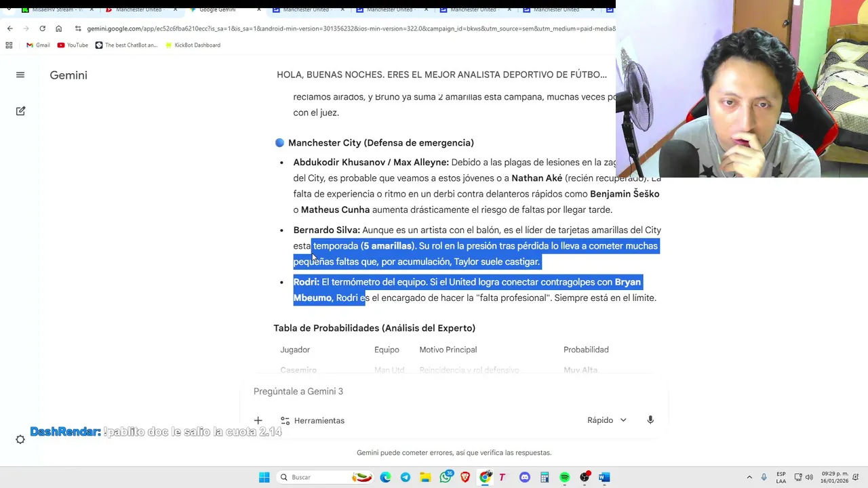Click the 'Bernardo Silva:' bold name
The image size is (868, 488).
[x=326, y=230]
